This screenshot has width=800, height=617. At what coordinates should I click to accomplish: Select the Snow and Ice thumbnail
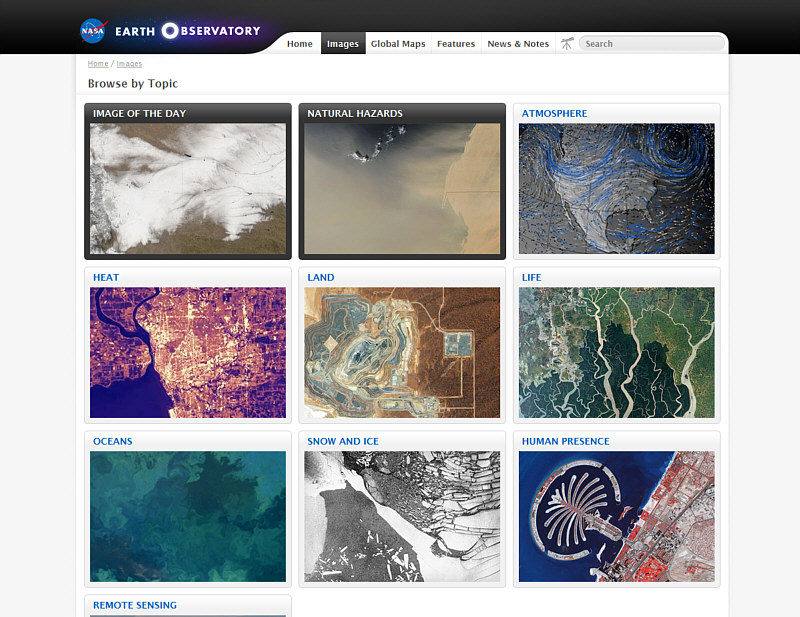[x=402, y=516]
